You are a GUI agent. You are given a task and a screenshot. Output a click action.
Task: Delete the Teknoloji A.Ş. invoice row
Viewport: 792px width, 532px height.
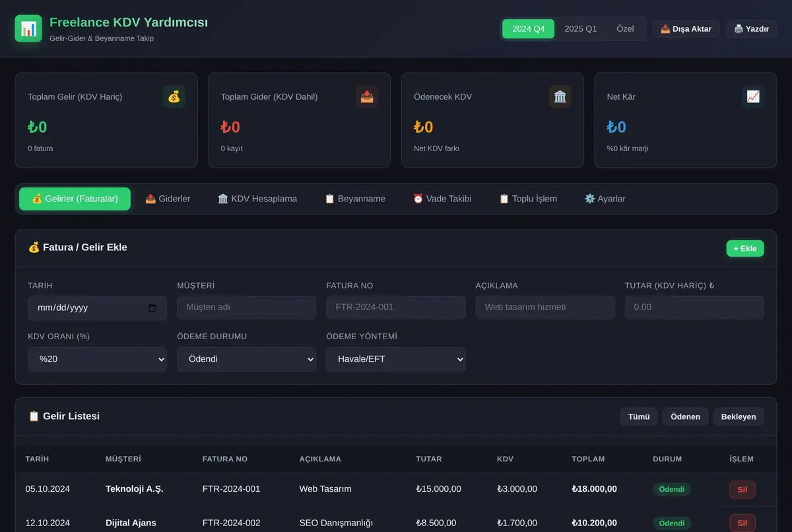pos(742,490)
